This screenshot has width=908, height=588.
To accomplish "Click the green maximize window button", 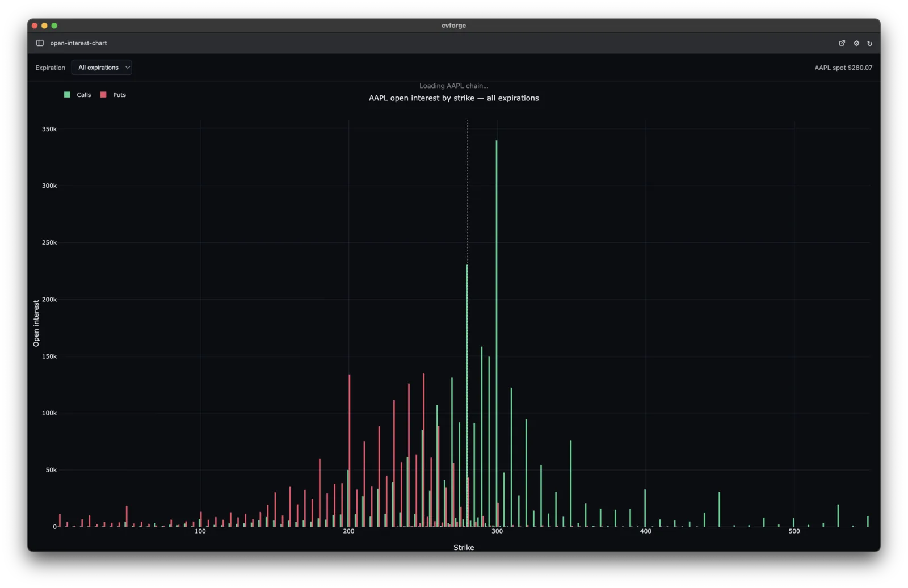I will click(x=54, y=26).
